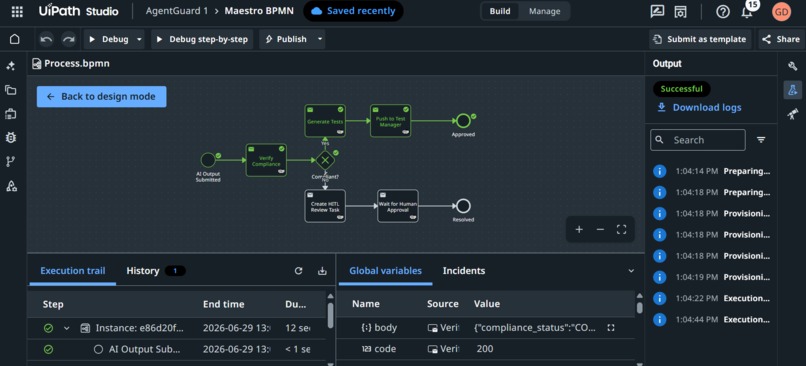Download the execution trail
Viewport: 806px width, 366px height.
[322, 271]
